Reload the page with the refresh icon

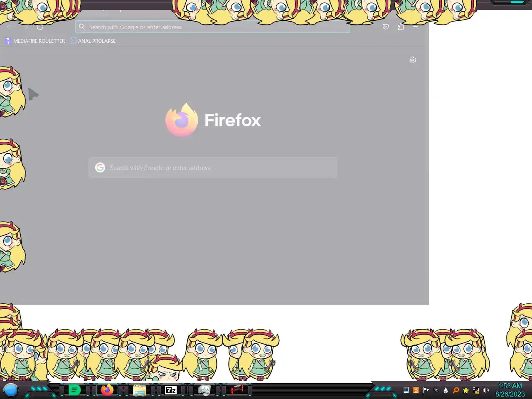40,27
